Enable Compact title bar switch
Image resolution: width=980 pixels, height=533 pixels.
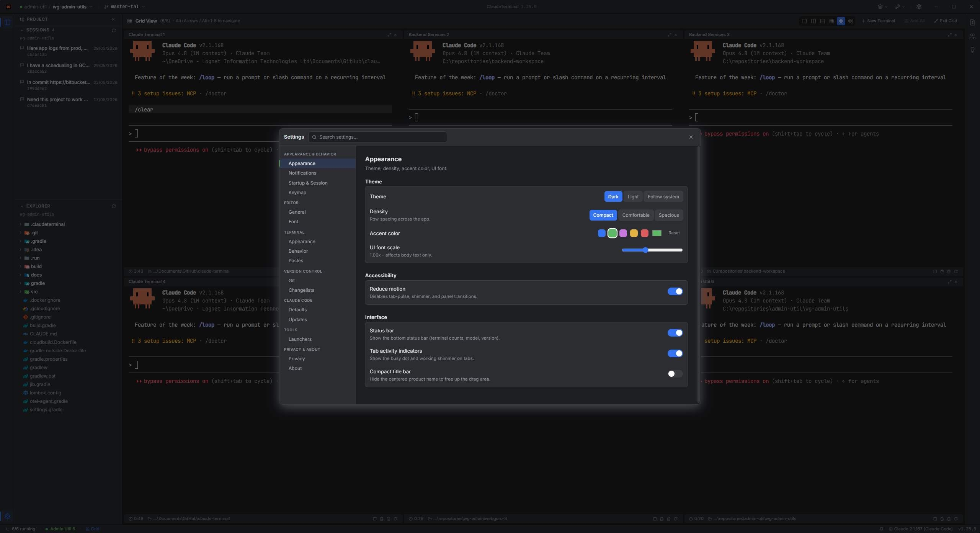tap(675, 374)
